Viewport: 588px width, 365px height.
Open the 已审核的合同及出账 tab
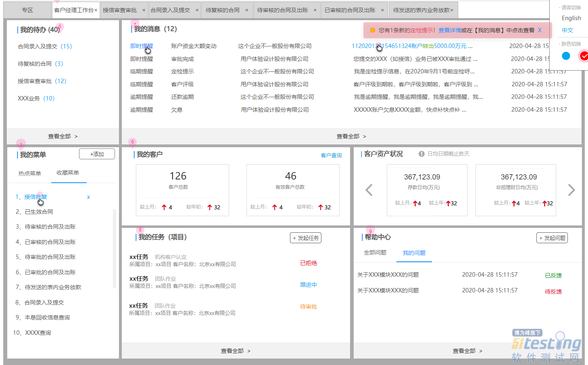(x=350, y=10)
